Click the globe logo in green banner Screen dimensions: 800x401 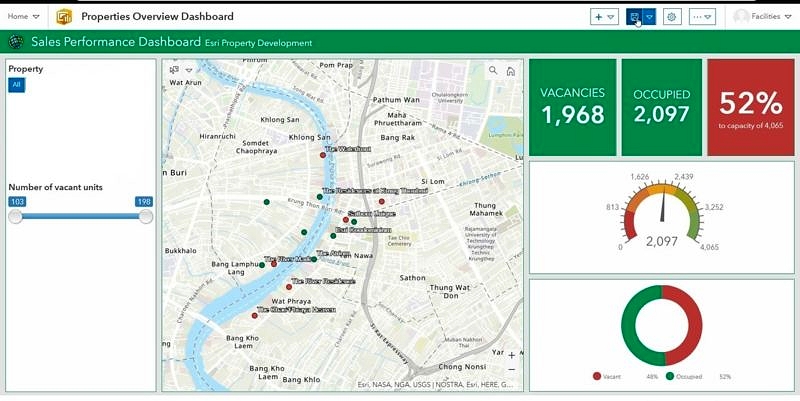[x=16, y=42]
